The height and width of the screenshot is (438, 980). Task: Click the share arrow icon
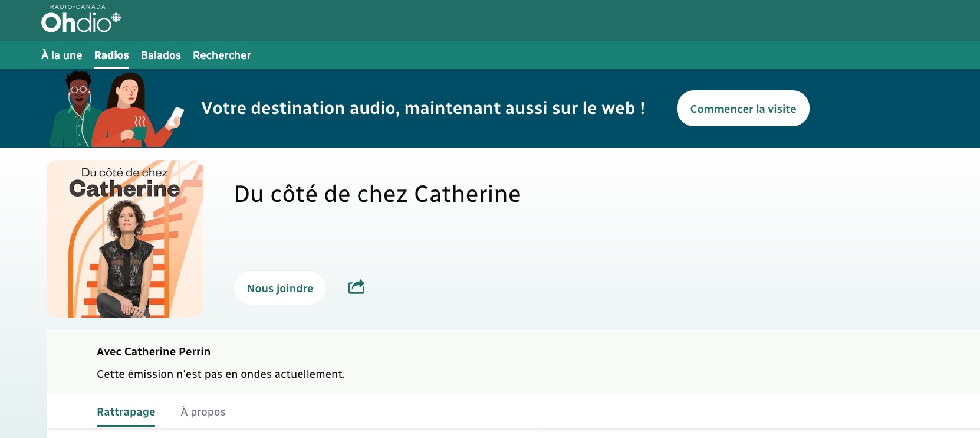point(356,287)
